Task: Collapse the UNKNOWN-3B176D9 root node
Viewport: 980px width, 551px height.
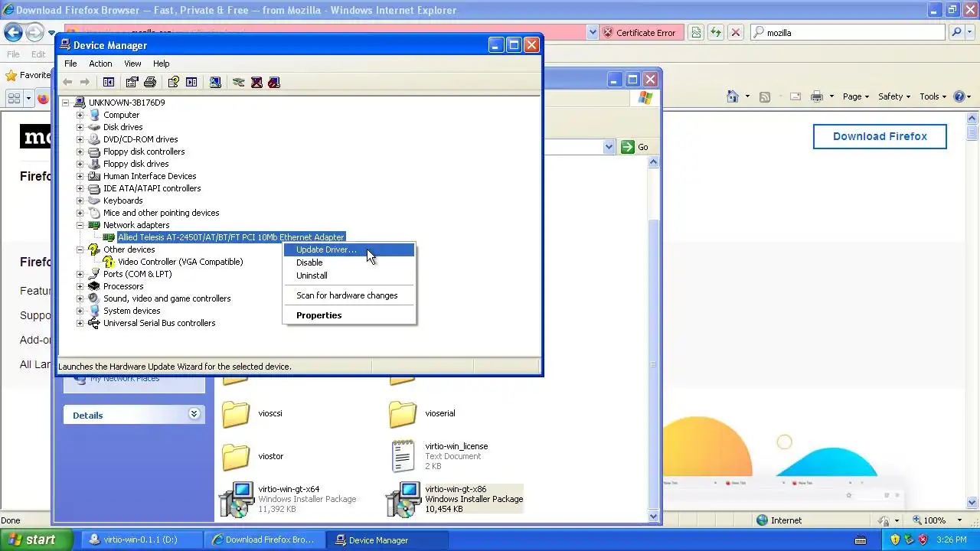Action: [65, 103]
